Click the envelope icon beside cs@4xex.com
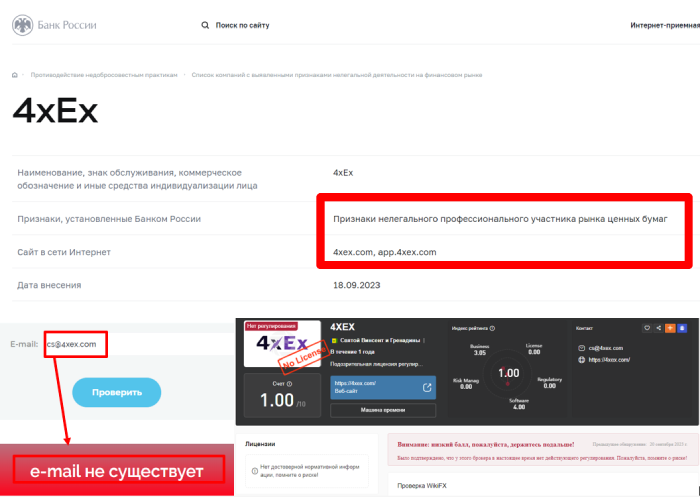The width and height of the screenshot is (700, 497). pyautogui.click(x=581, y=348)
